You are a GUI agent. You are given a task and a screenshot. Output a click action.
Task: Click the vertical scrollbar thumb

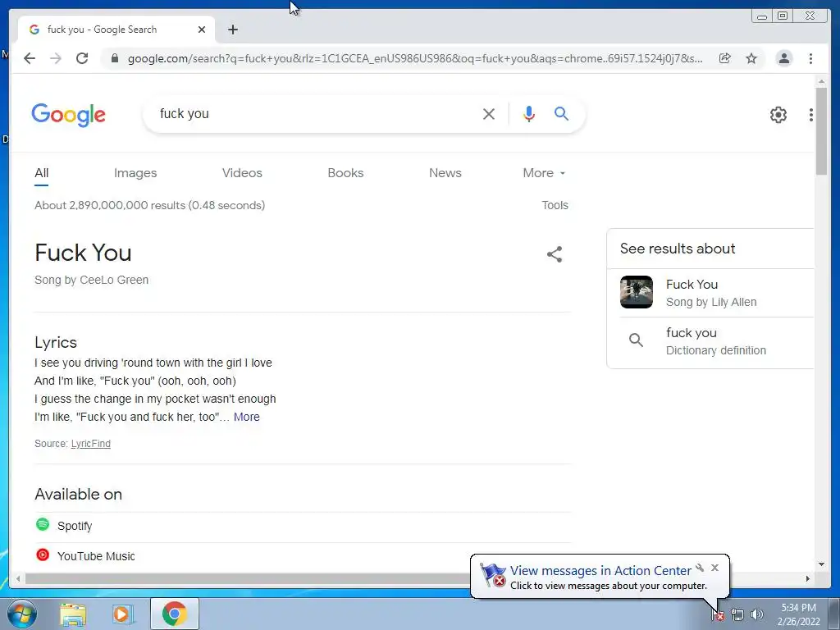click(821, 130)
